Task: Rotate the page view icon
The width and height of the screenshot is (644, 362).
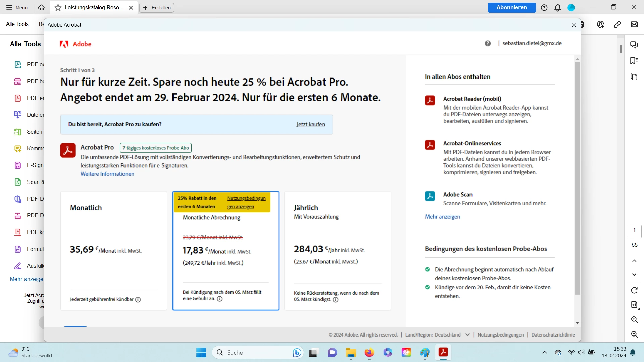Action: tap(634, 290)
